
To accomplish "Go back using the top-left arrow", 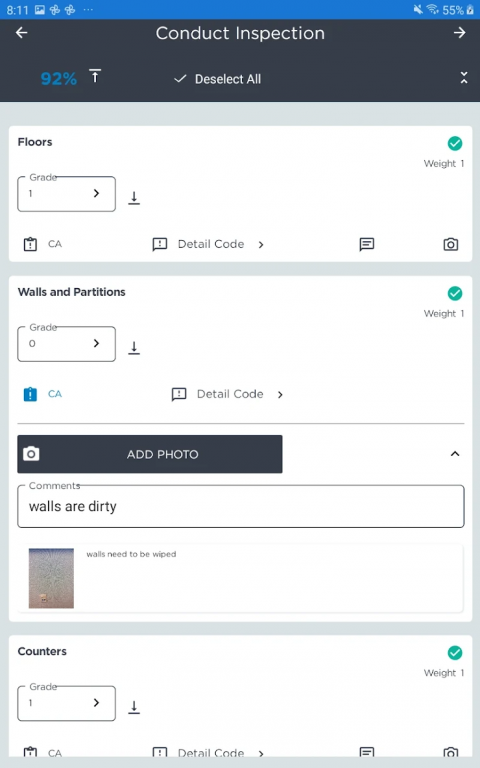I will [x=22, y=33].
